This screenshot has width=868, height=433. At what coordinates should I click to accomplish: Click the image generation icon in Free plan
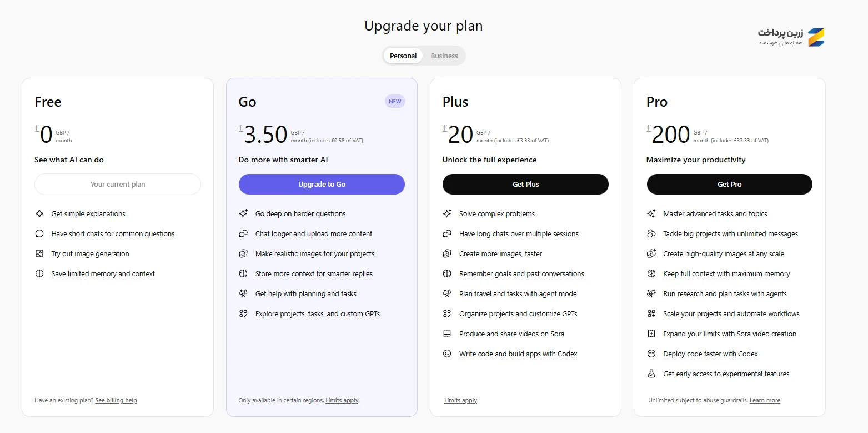39,253
